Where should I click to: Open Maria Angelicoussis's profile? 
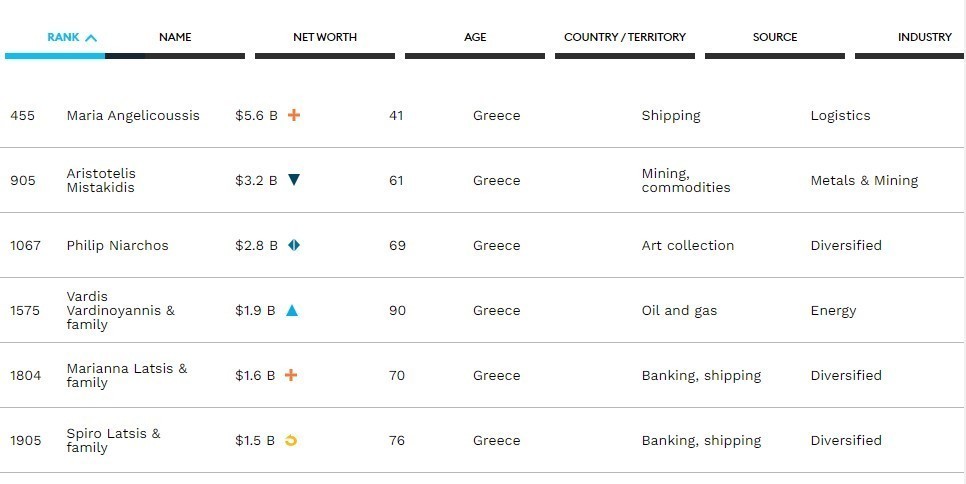tap(133, 115)
